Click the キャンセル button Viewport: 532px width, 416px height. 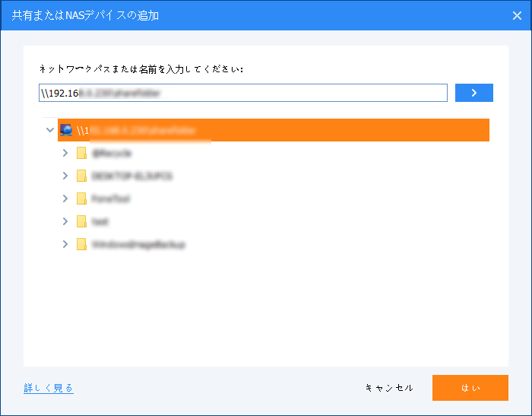pos(389,388)
